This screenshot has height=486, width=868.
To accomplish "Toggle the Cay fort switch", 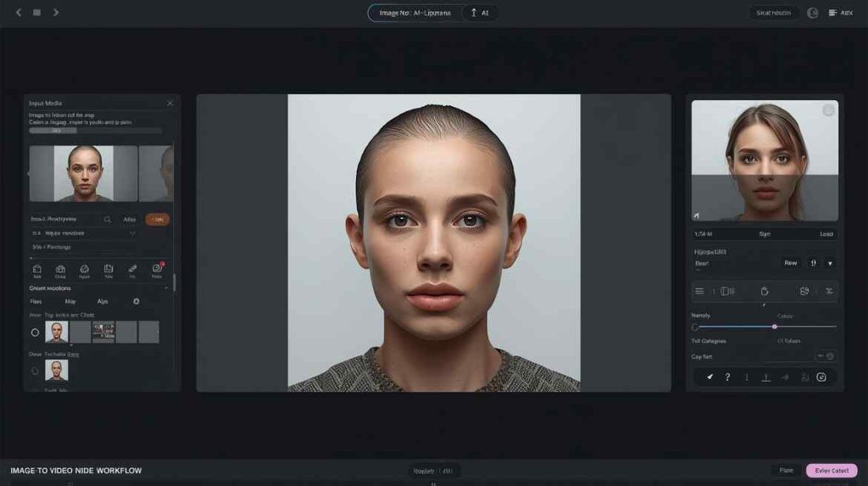I will [826, 356].
